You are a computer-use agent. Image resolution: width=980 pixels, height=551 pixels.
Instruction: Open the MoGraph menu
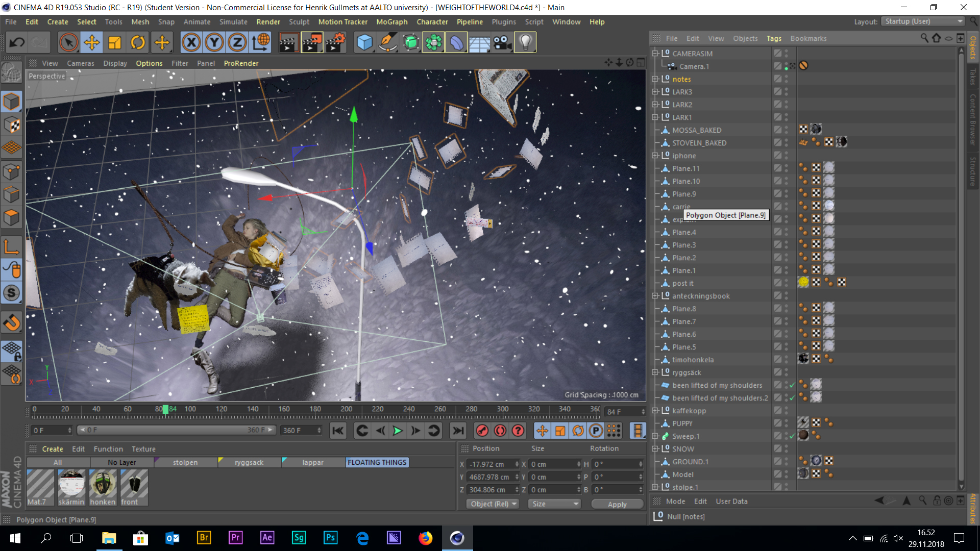tap(391, 22)
